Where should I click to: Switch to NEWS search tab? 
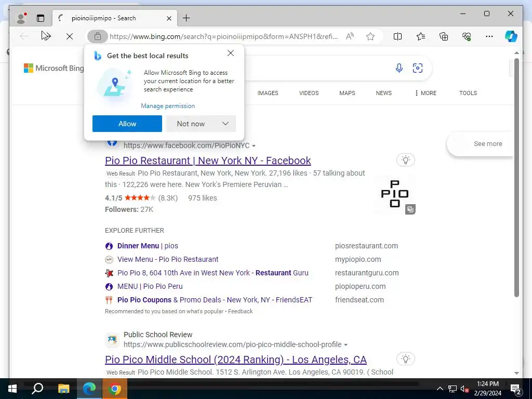(x=384, y=93)
